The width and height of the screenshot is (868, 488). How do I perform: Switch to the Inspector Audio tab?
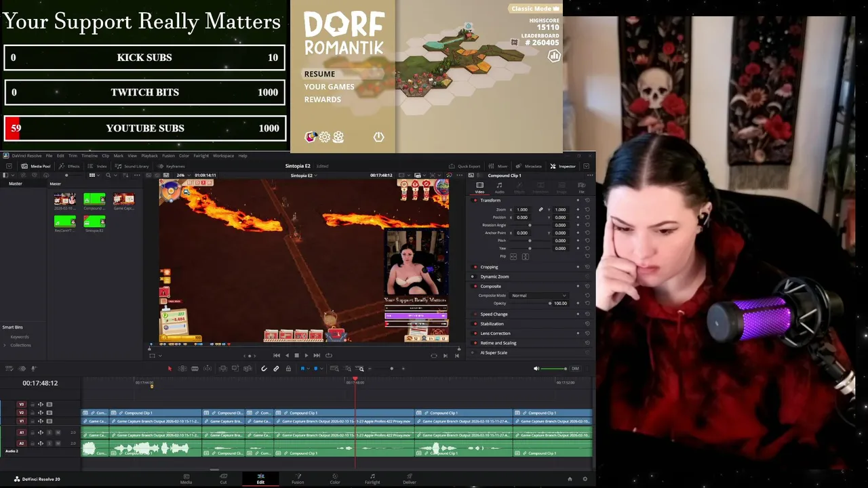[x=499, y=187]
